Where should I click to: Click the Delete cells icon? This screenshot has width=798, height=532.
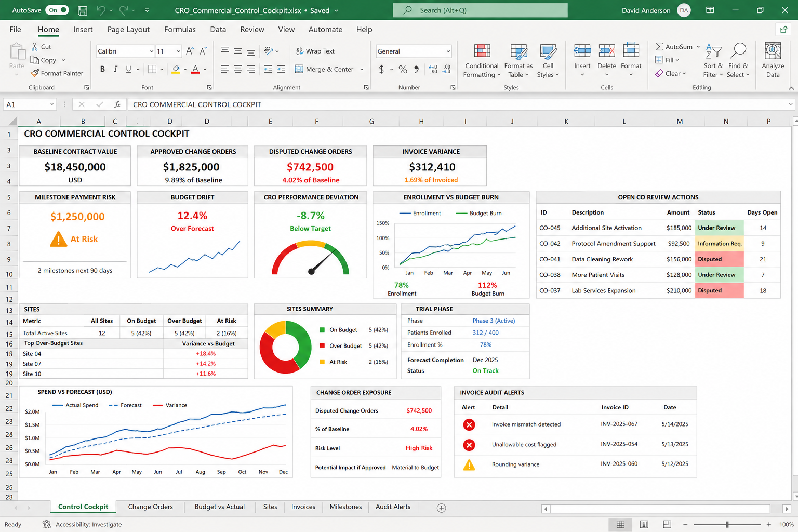click(x=607, y=51)
